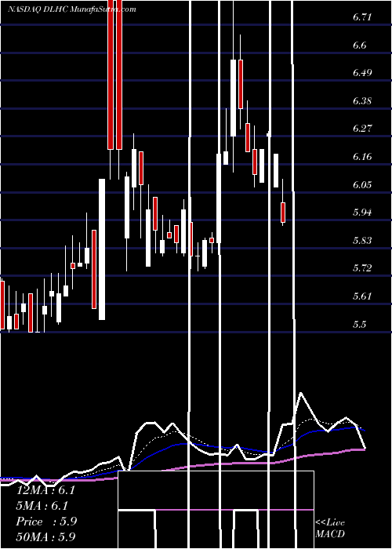Viewport: 392px width, 549px height.
Task: Click the 6.71 price axis label
Action: pos(362,16)
